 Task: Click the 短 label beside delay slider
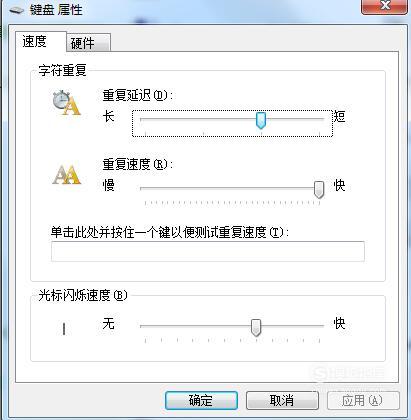[x=340, y=117]
